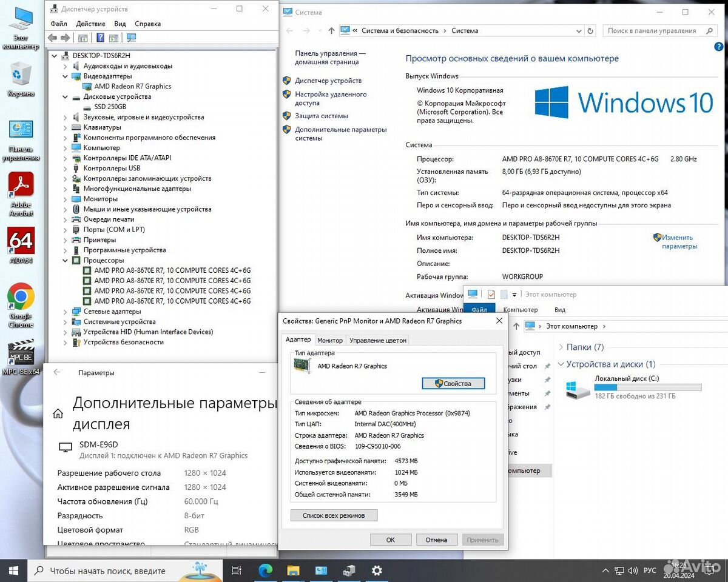Click the control panel search field

pos(659,30)
